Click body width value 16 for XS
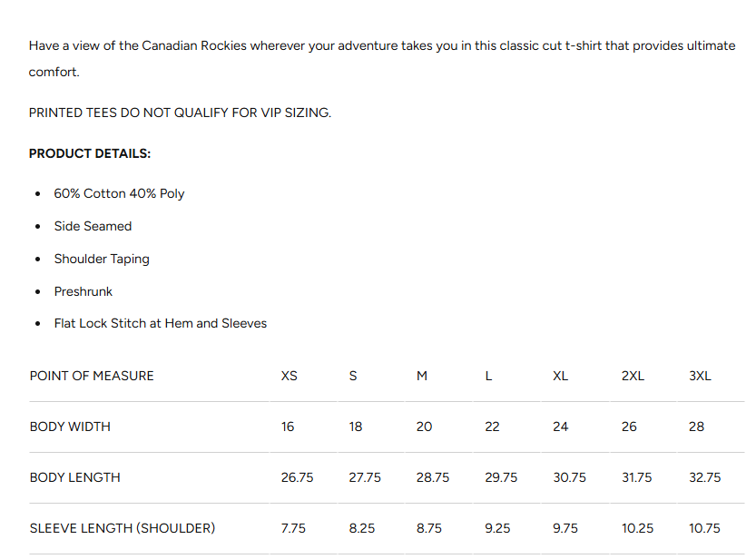Screen dimensions: 756x559 click(288, 427)
